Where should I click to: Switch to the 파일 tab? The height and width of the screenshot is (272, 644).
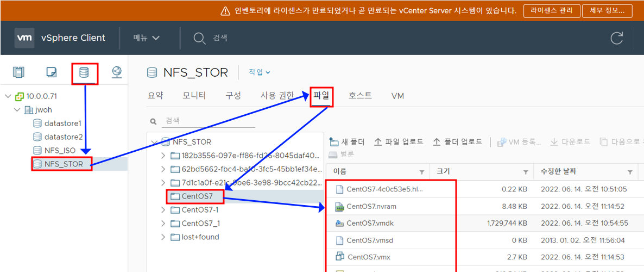pyautogui.click(x=321, y=96)
